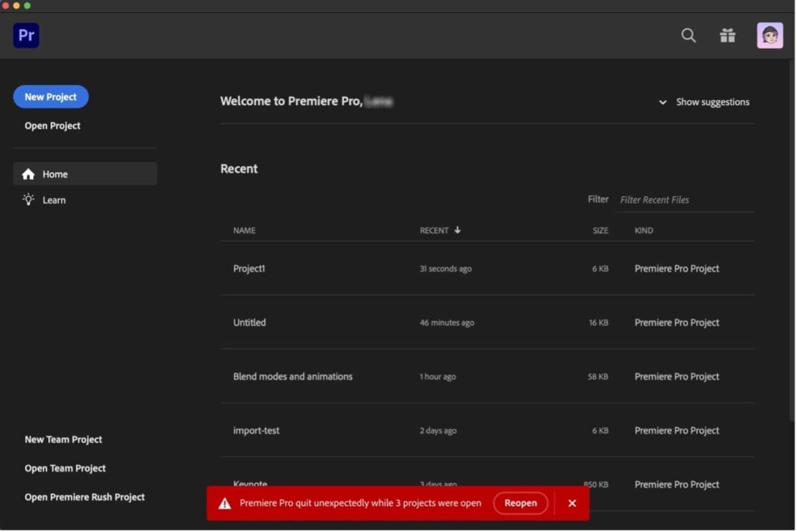The width and height of the screenshot is (797, 532).
Task: Click the yellow window minimize button
Action: click(17, 5)
